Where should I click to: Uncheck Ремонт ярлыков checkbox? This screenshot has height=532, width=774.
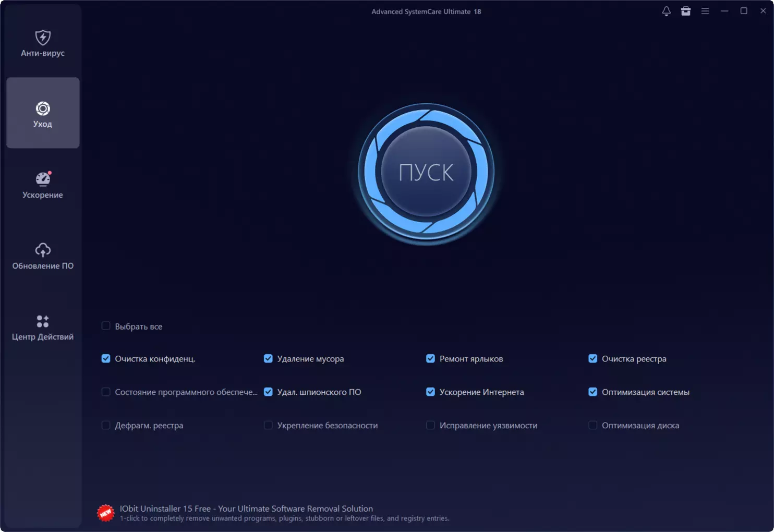click(430, 358)
